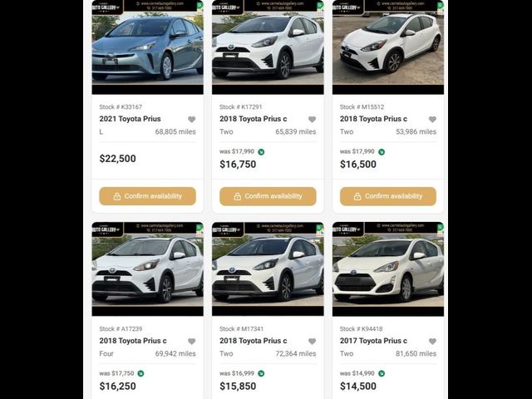Confirm availability for the $16,500 Prius c
This screenshot has height=399, width=532.
tap(388, 196)
